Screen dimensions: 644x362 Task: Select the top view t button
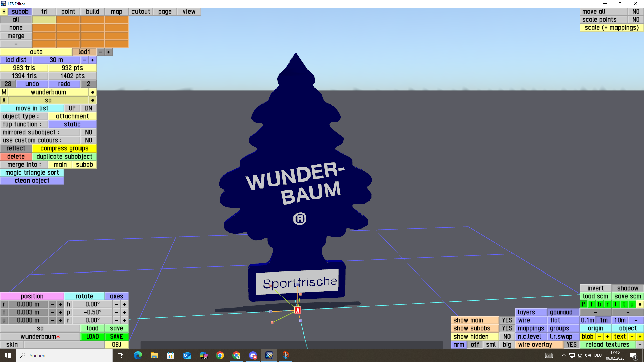coord(624,304)
